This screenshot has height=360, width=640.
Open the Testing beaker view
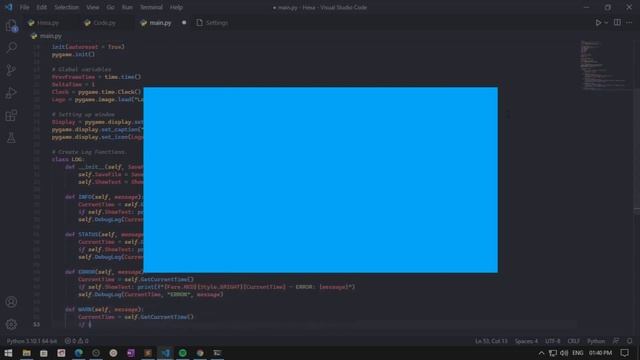pos(11,138)
